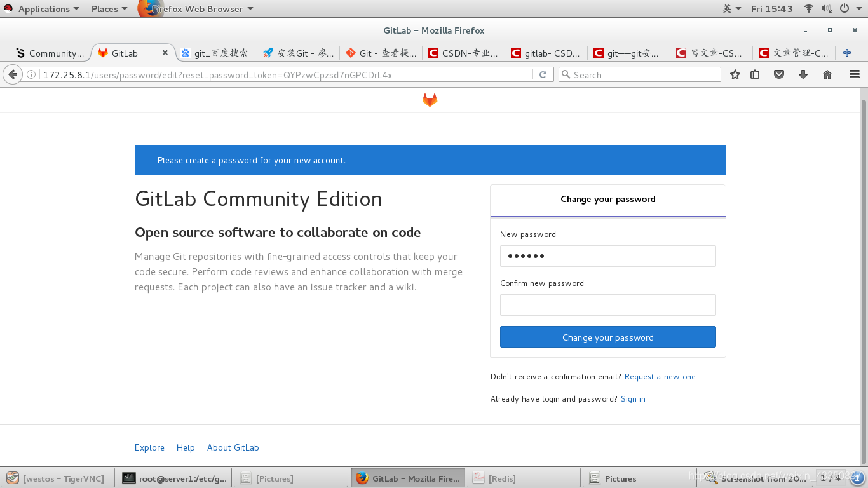This screenshot has height=488, width=868.
Task: Click the 'Please create a password' blue banner text
Action: (252, 160)
